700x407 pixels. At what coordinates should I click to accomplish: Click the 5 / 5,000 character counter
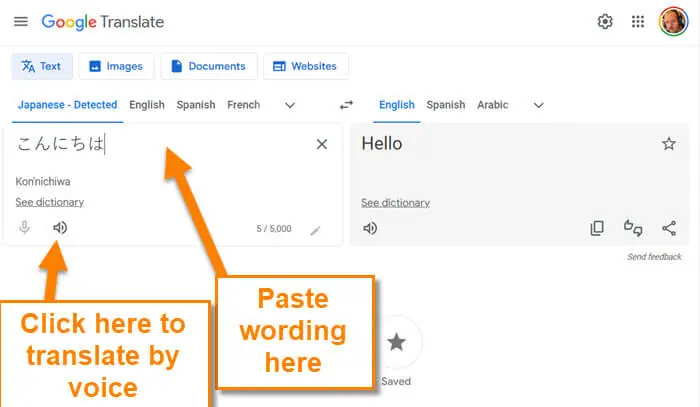tap(274, 228)
